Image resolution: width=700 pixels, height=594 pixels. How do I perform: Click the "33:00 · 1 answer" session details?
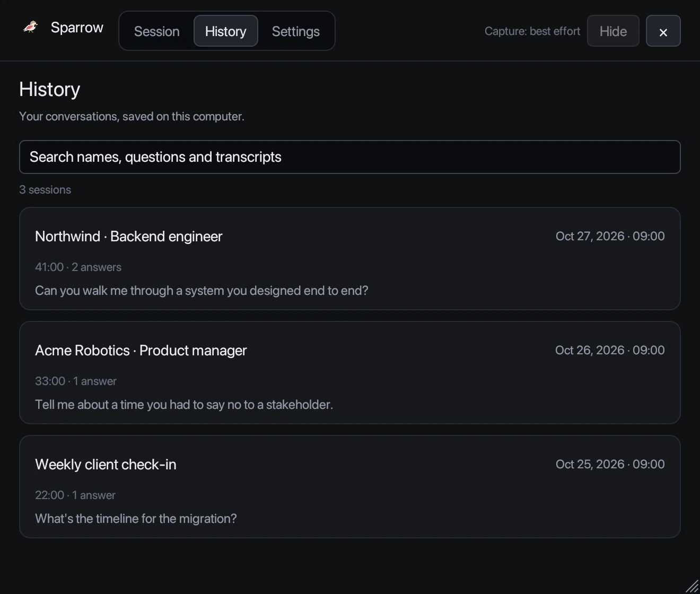pyautogui.click(x=76, y=381)
